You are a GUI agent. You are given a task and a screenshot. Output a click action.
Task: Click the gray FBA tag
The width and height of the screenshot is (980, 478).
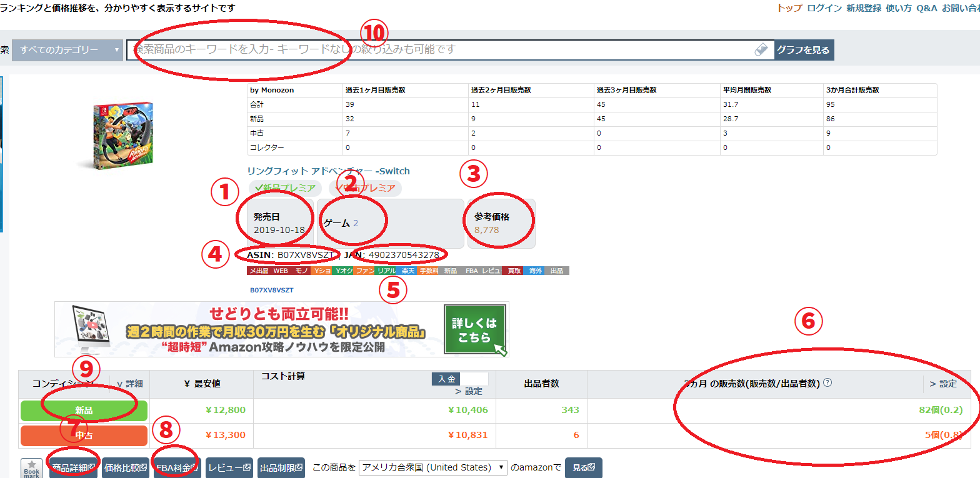[471, 271]
